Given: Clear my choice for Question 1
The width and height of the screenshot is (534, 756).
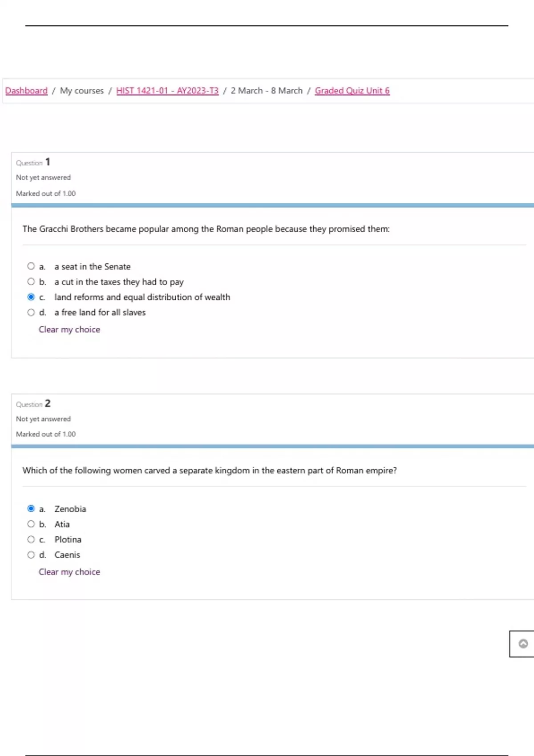Looking at the screenshot, I should click(69, 330).
